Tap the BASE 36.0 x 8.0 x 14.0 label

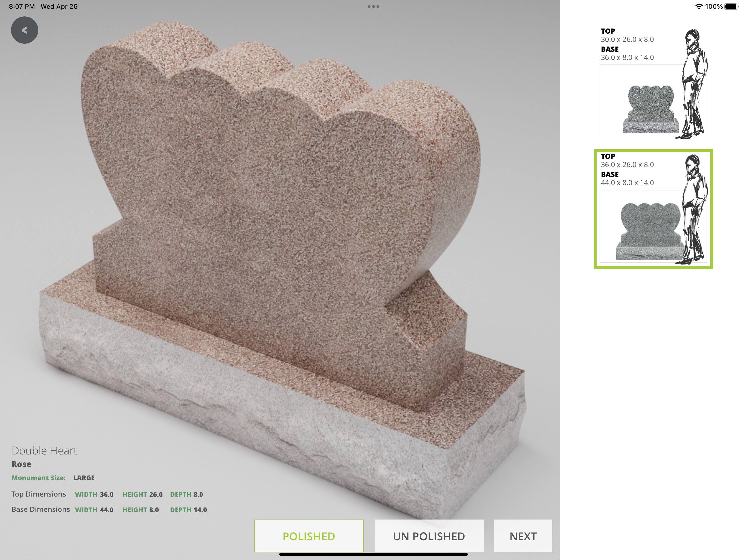coord(627,53)
